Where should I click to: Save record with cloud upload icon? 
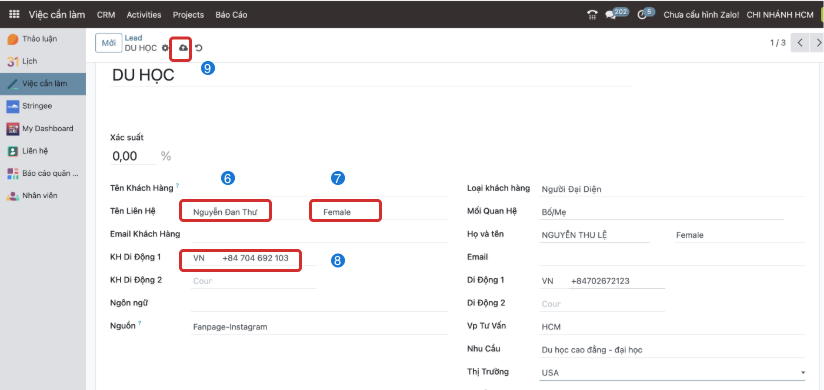click(183, 48)
